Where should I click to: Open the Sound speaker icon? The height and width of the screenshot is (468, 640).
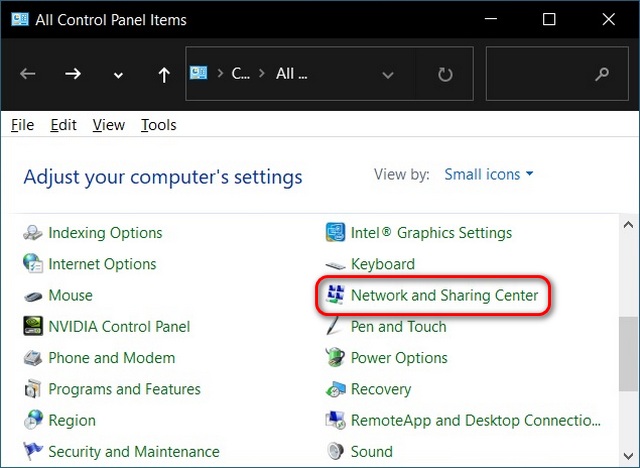click(336, 451)
